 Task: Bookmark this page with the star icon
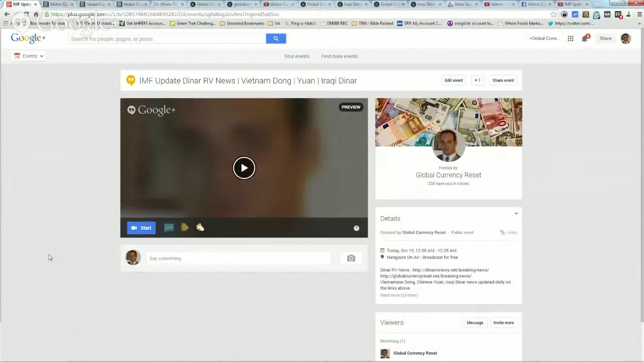[553, 15]
